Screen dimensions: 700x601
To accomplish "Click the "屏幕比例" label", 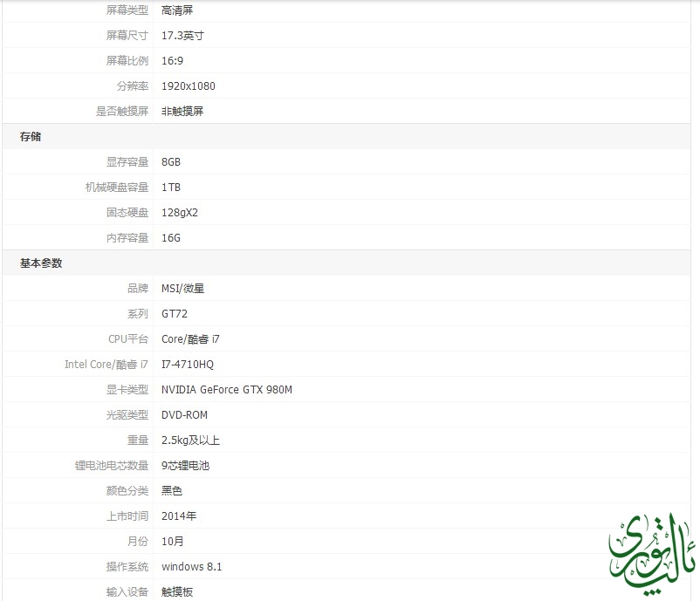I will 127,61.
